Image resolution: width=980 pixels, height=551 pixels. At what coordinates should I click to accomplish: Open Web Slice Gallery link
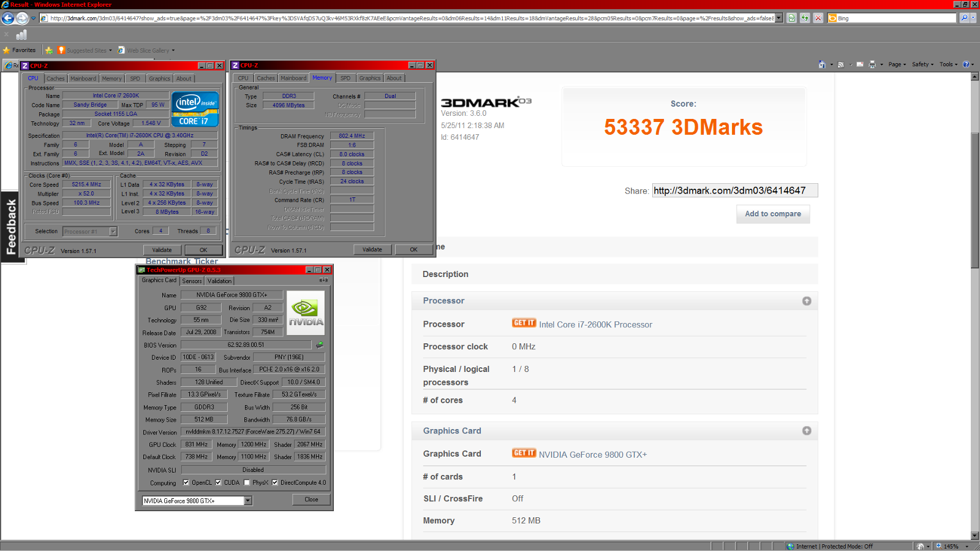point(146,50)
